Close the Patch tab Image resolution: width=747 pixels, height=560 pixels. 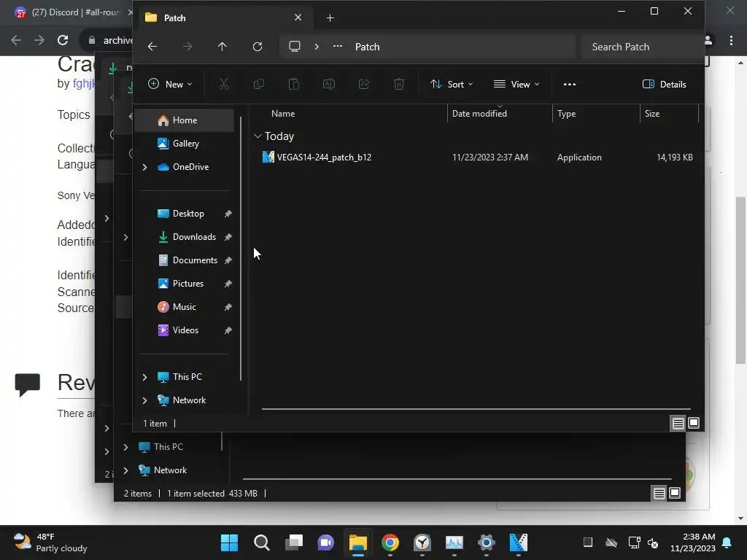pos(298,17)
